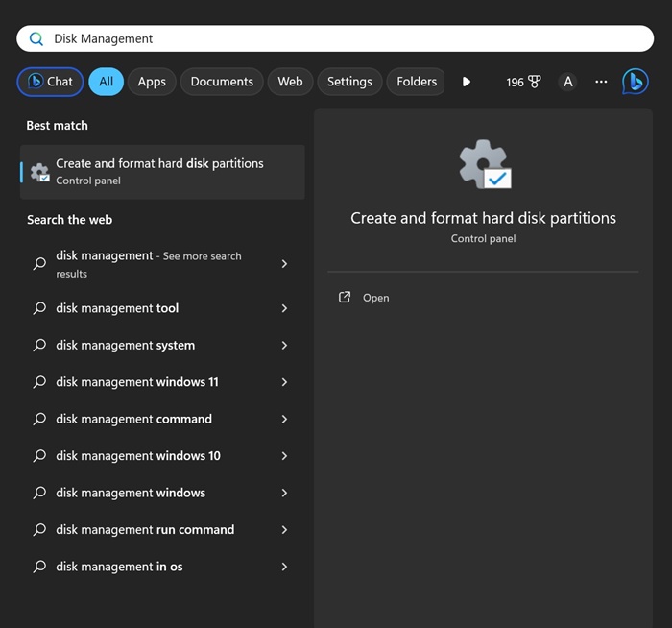
Task: Expand chevron next to disk management windows 11
Action: coord(284,382)
